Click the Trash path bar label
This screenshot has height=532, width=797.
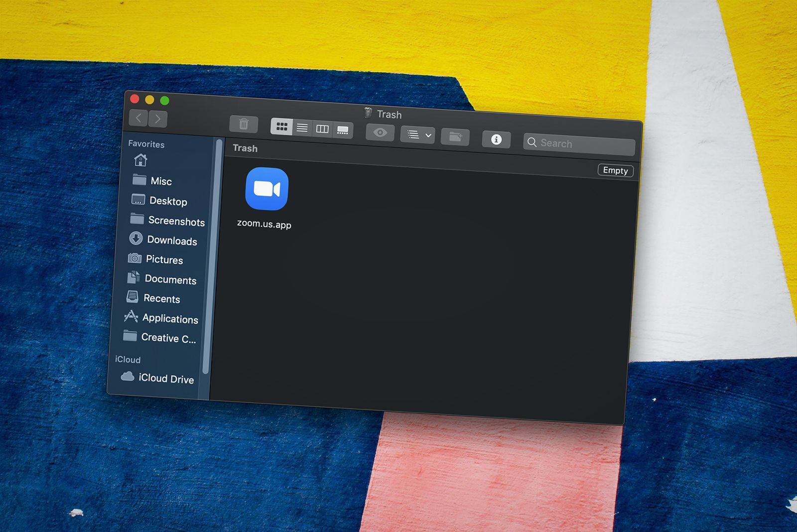point(245,148)
